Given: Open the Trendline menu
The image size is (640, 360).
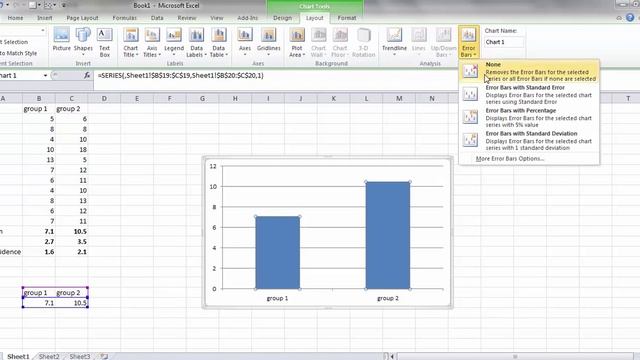Looking at the screenshot, I should click(394, 42).
